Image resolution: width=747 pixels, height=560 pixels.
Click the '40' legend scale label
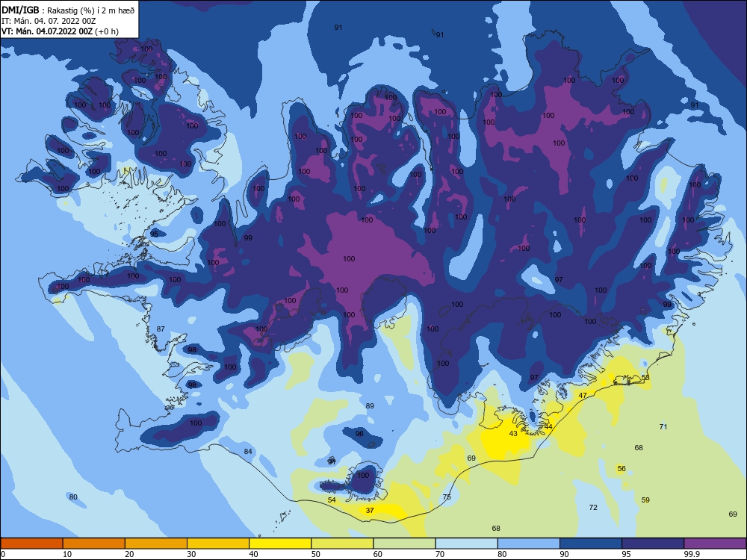point(253,554)
